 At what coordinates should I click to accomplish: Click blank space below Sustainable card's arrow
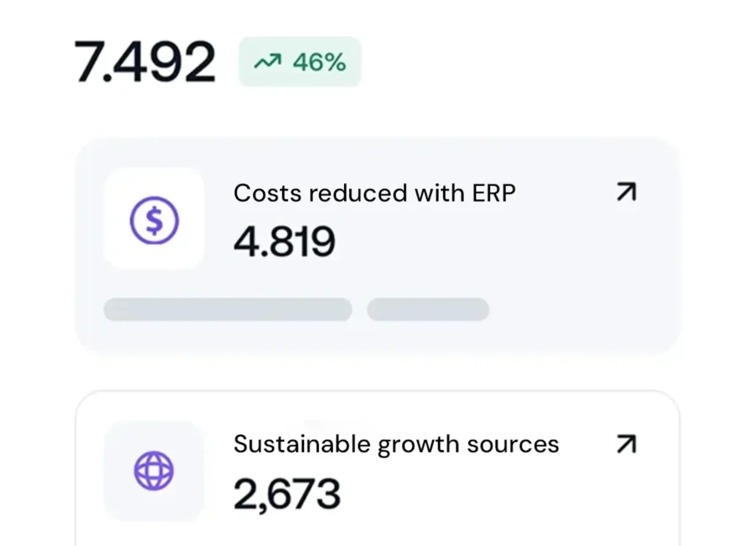click(x=625, y=494)
